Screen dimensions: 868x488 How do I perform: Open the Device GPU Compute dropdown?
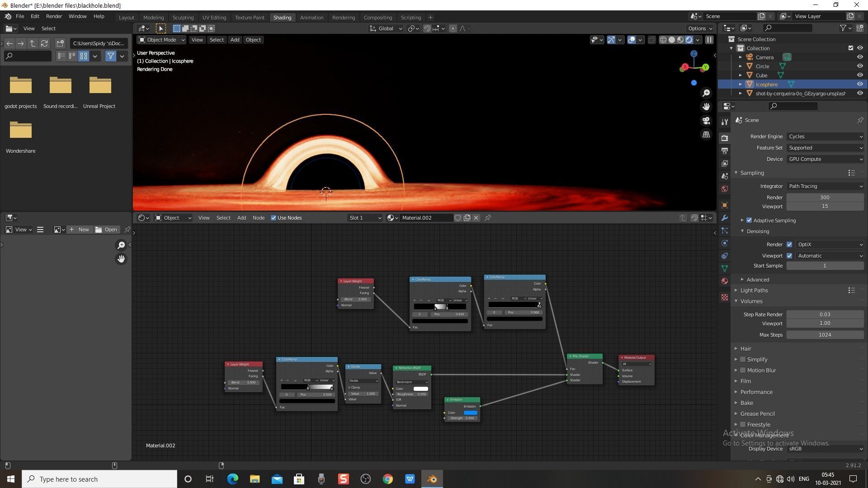tap(825, 159)
